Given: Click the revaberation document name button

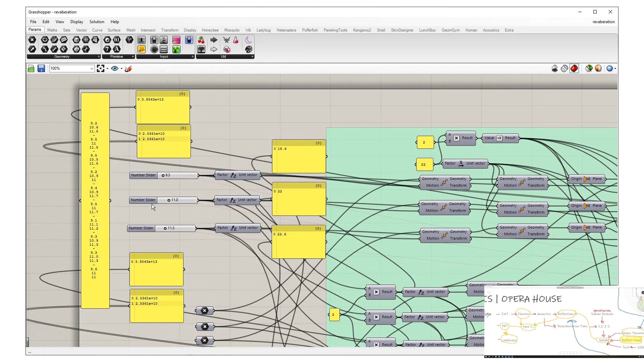Looking at the screenshot, I should click(603, 22).
